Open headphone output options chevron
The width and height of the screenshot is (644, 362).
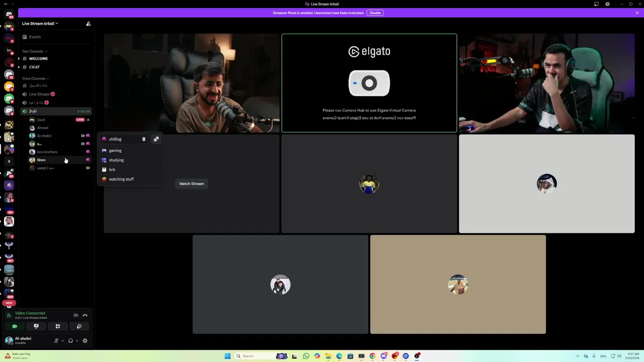point(76,341)
